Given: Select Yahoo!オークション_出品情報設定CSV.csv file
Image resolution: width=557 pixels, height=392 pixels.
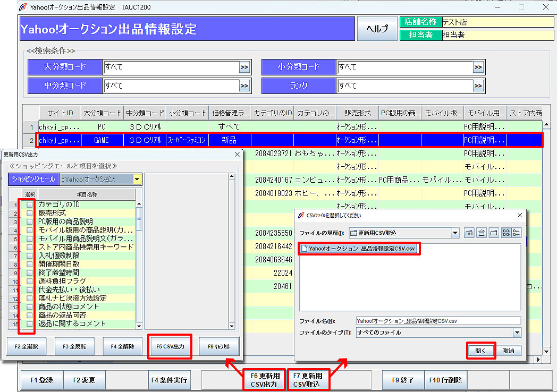Looking at the screenshot, I should point(361,249).
